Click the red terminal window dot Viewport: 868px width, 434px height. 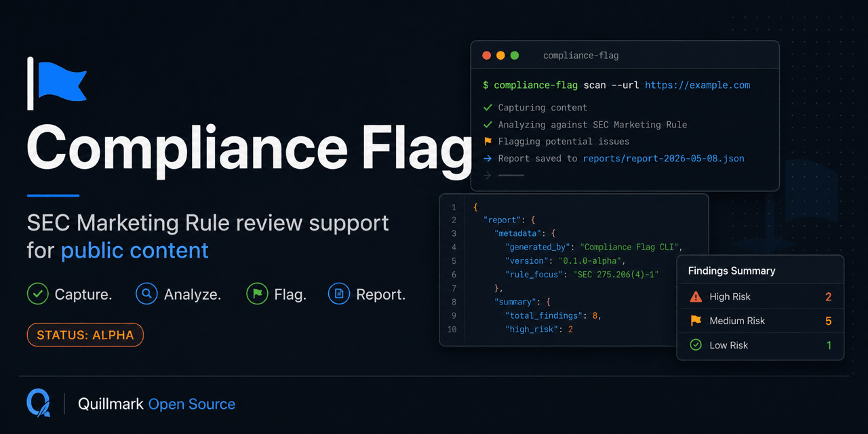486,56
